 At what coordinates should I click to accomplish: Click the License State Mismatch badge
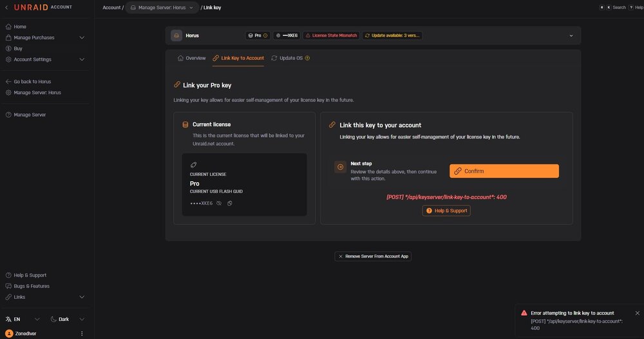click(331, 35)
